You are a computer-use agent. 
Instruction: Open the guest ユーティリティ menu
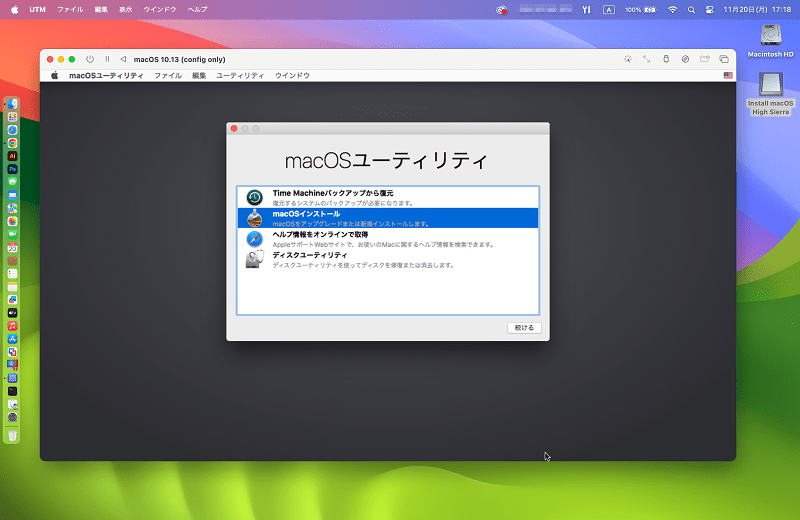pyautogui.click(x=240, y=76)
